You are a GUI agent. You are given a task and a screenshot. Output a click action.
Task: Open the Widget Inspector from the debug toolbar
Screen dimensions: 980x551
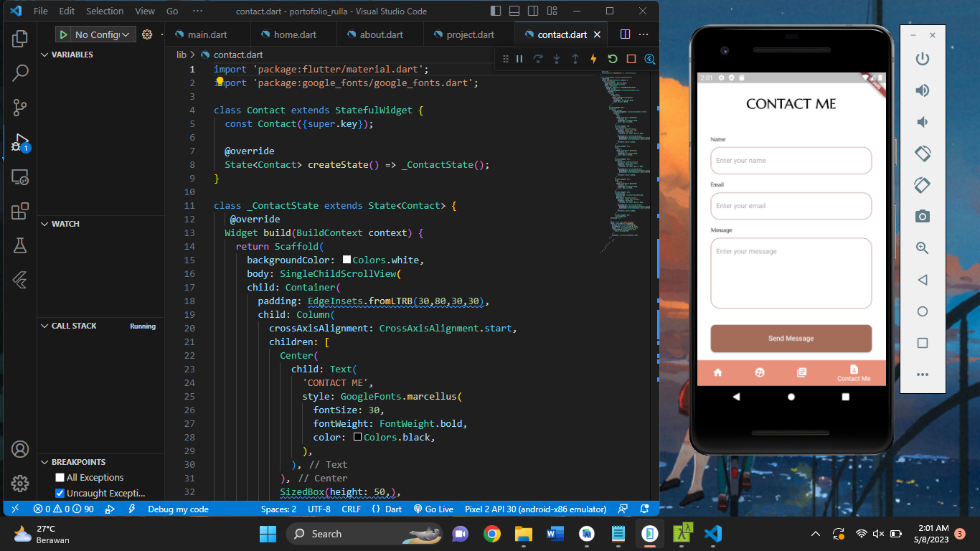click(x=649, y=60)
